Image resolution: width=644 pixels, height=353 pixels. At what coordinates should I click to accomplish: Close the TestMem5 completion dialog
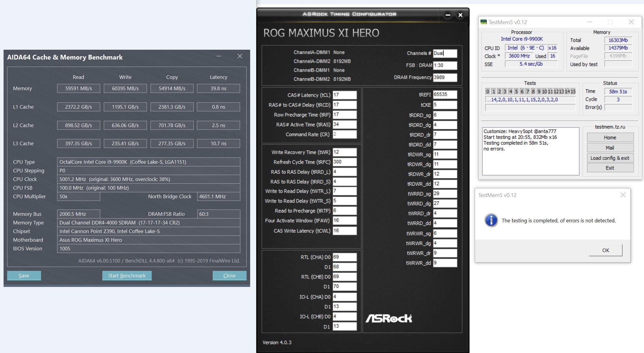click(x=623, y=195)
